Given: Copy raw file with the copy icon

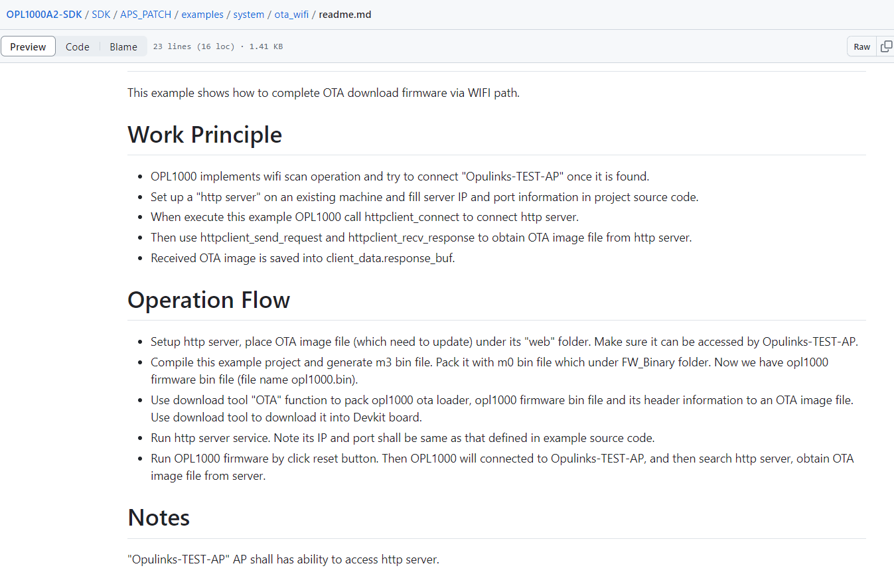Looking at the screenshot, I should (885, 46).
